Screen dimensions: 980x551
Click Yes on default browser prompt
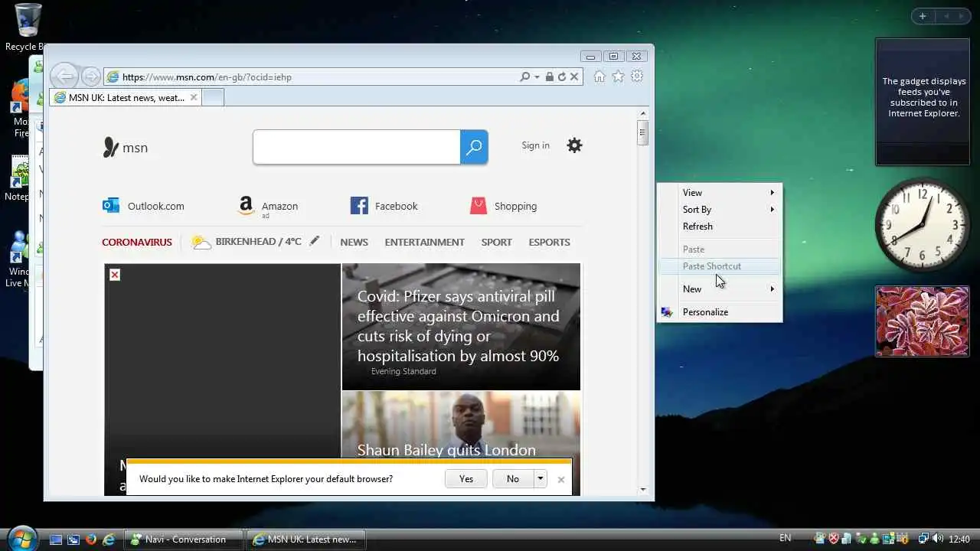point(466,479)
